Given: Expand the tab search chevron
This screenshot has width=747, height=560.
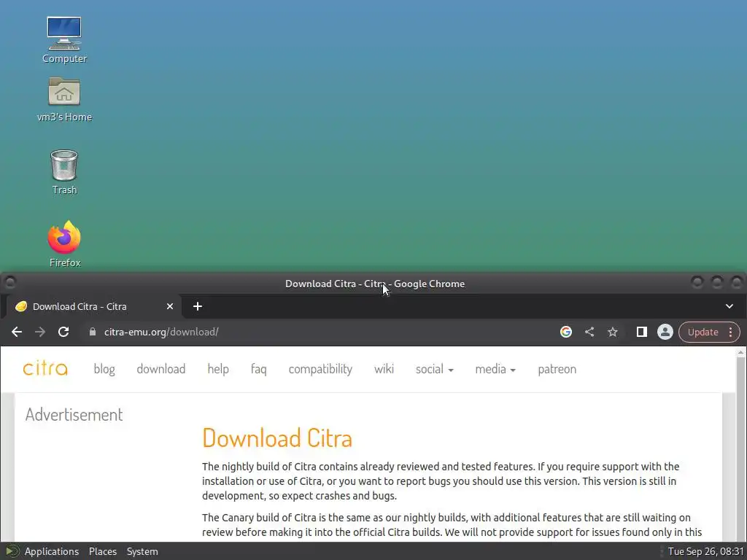Looking at the screenshot, I should (x=729, y=306).
